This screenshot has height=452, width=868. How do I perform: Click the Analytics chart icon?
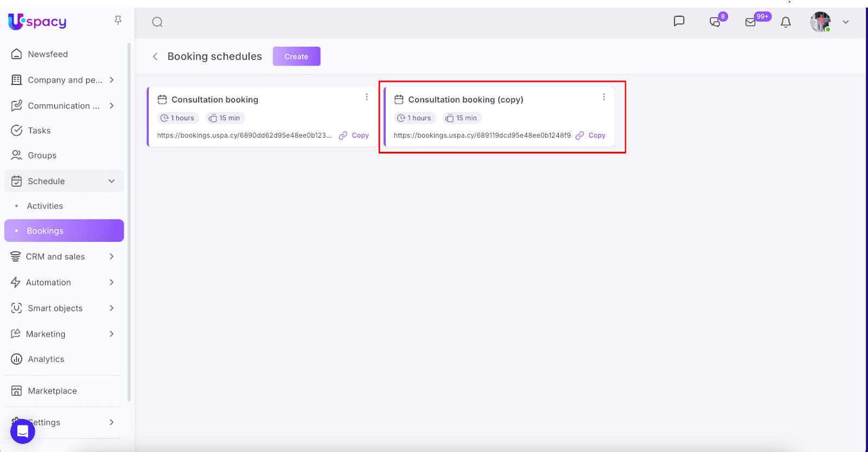17,359
